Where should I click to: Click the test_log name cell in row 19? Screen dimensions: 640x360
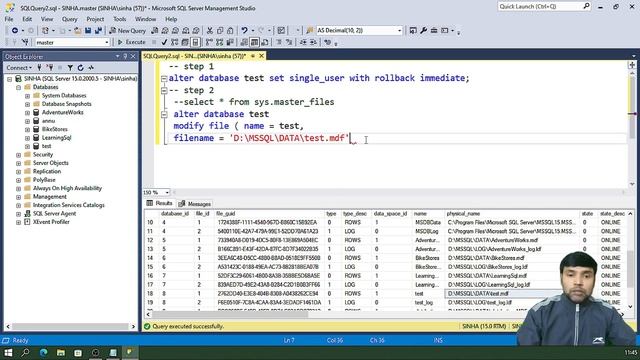pos(424,302)
